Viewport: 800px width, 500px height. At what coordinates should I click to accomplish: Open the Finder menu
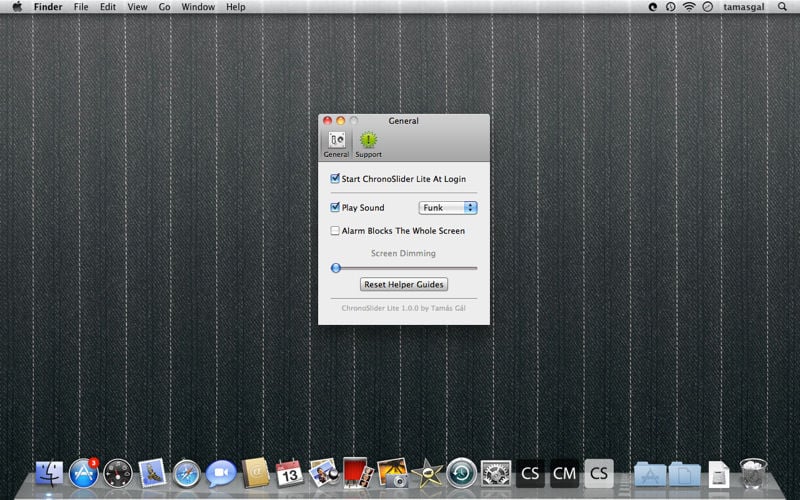point(48,7)
